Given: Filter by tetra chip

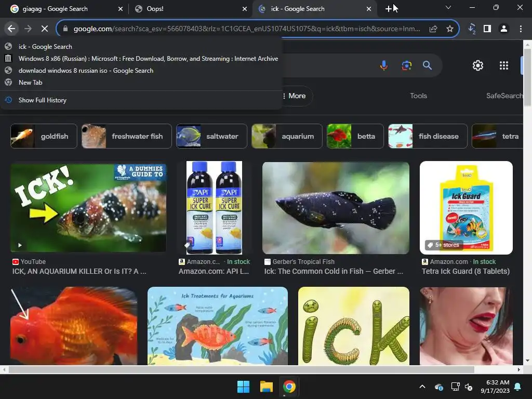Looking at the screenshot, I should click(x=497, y=136).
